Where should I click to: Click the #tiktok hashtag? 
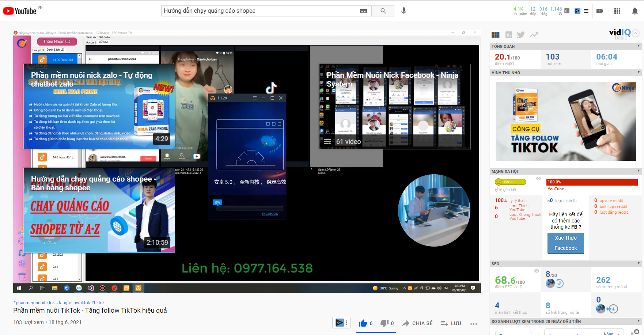pos(98,303)
